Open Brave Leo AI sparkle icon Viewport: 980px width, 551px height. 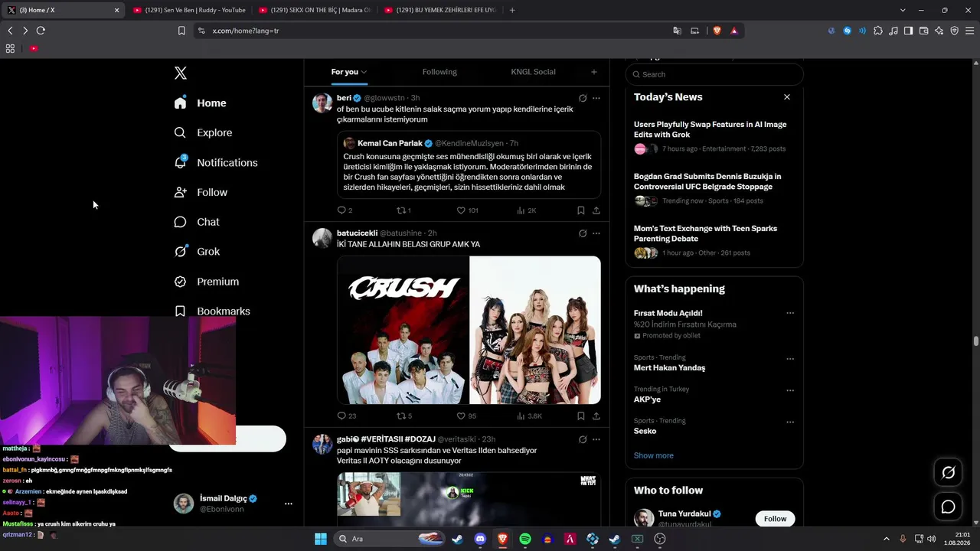tap(939, 31)
